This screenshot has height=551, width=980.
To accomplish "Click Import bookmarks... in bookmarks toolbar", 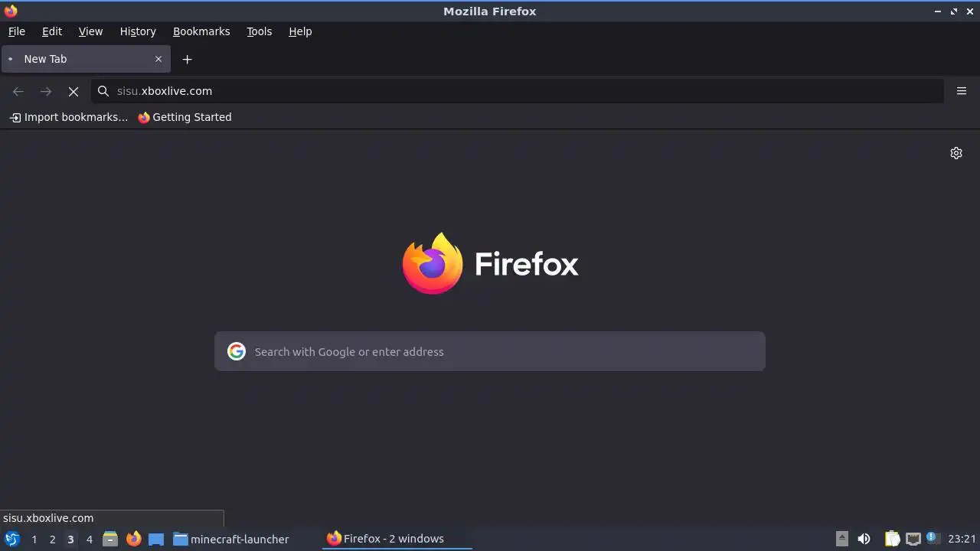I will point(68,117).
